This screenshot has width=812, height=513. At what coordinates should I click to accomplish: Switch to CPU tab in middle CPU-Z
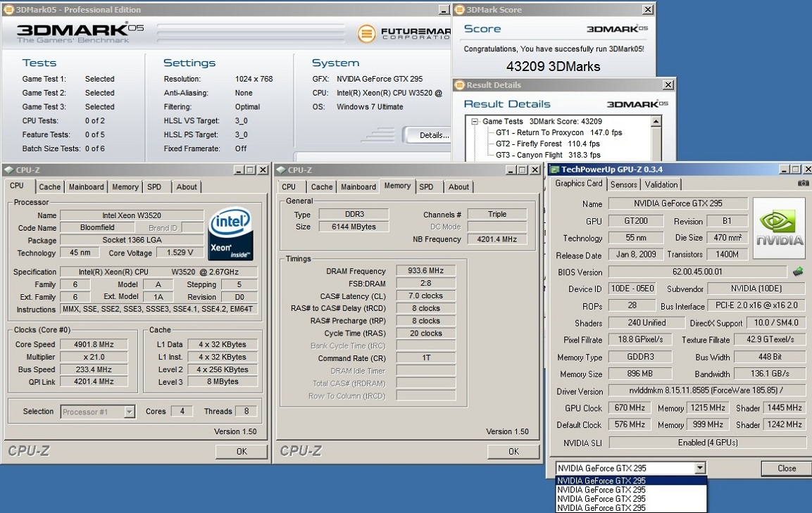click(x=289, y=187)
